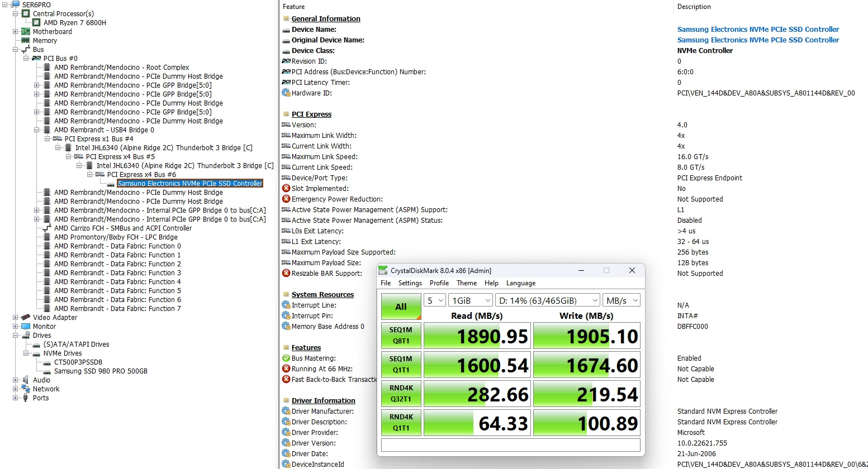Collapse the SER6PRO root node
Screen dimensions: 868x469
pyautogui.click(x=5, y=4)
